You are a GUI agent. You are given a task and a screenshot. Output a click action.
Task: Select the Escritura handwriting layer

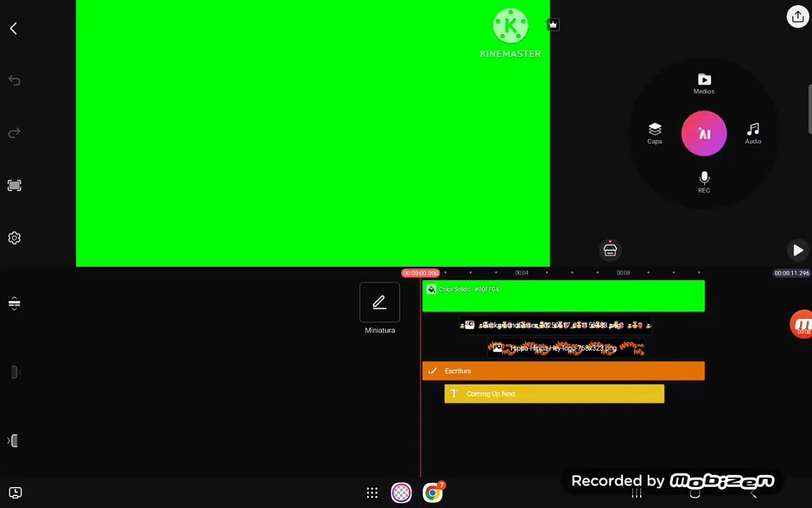(563, 370)
